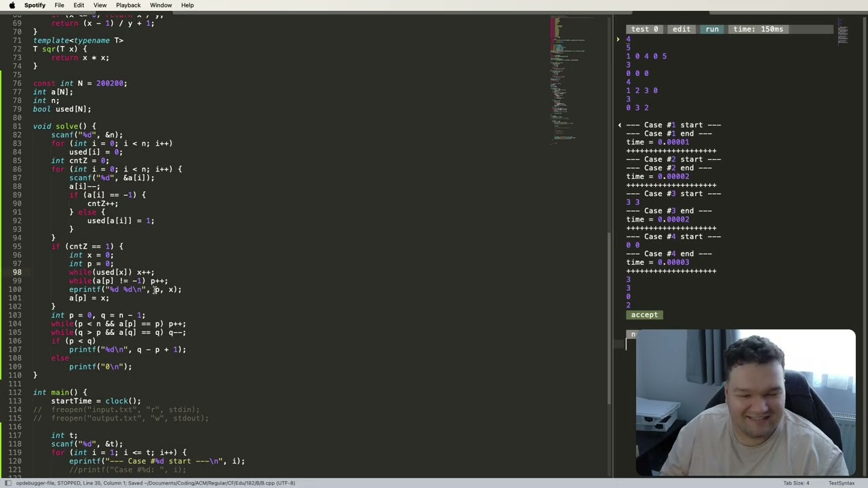Image resolution: width=868 pixels, height=488 pixels.
Task: Click the 'time: 150ms' label
Action: click(758, 29)
